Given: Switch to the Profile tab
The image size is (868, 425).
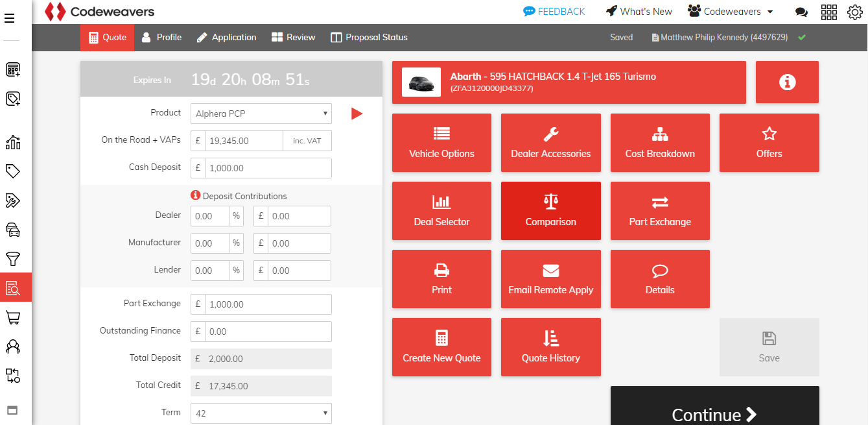Looking at the screenshot, I should click(161, 38).
